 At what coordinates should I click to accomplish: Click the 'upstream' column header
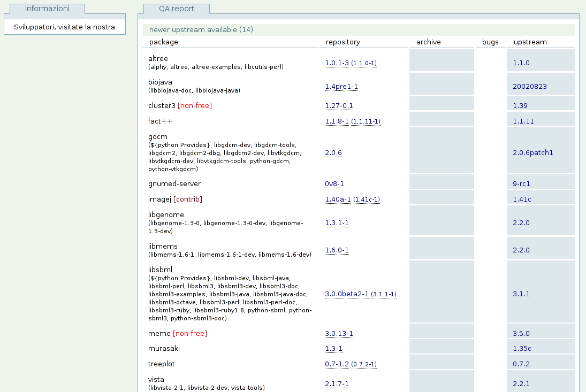pos(530,42)
